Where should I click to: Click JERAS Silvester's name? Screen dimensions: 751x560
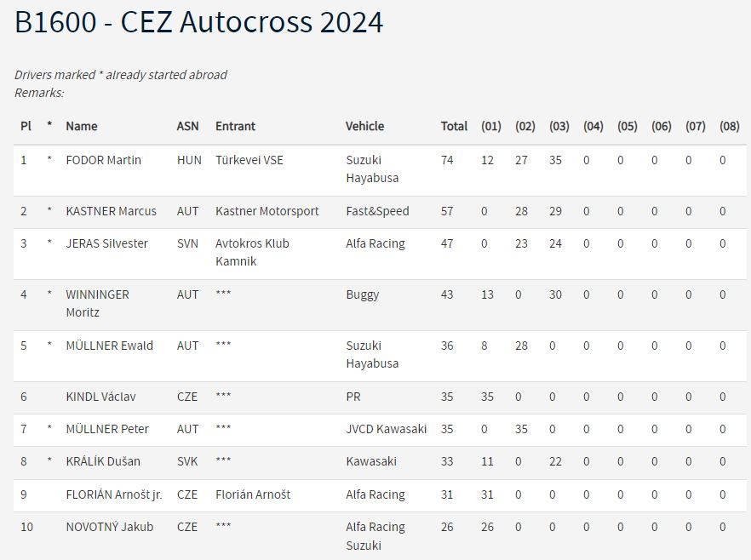(x=106, y=243)
